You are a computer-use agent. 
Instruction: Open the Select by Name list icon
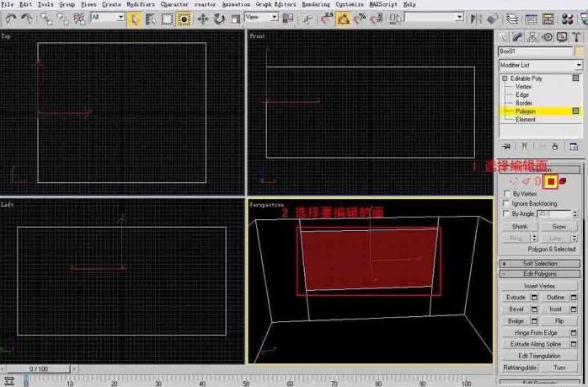click(151, 19)
